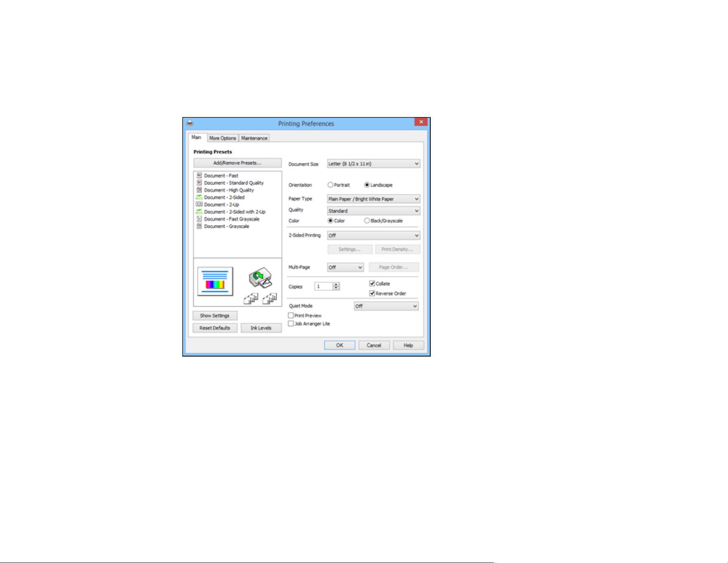Select the Color radio option
The image size is (728, 563).
click(x=330, y=220)
